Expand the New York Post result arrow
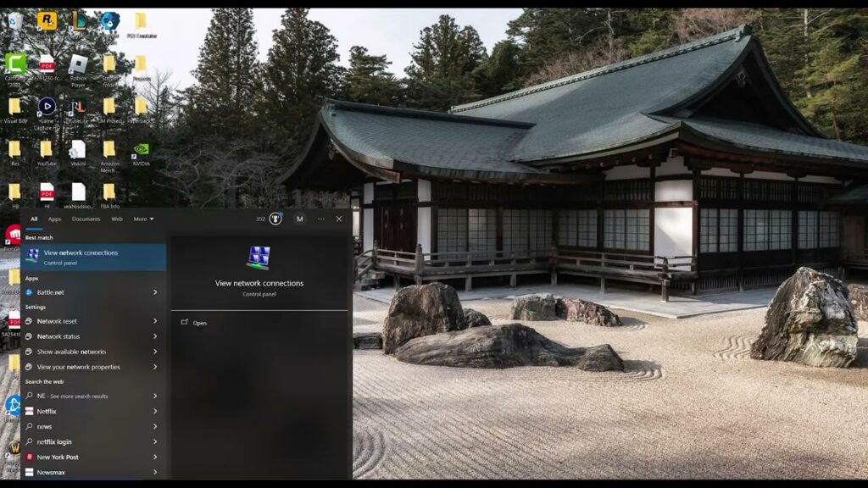Screen dimensions: 868x488 click(x=155, y=457)
